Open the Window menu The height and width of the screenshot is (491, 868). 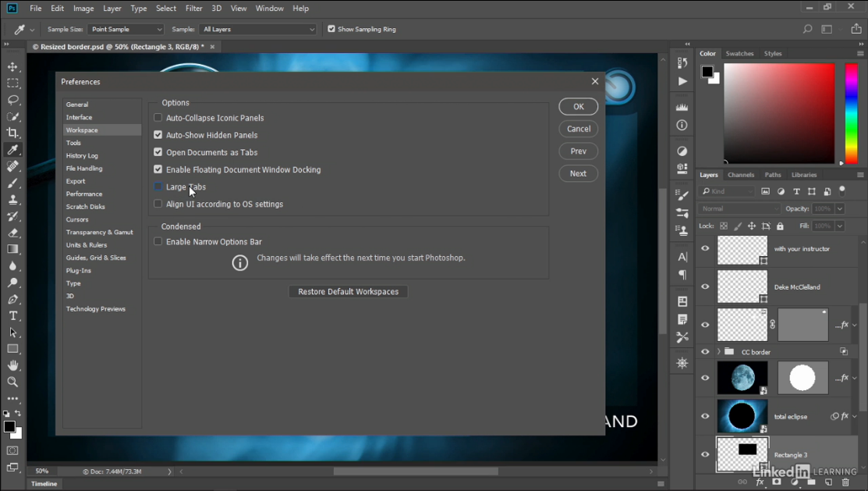click(270, 9)
